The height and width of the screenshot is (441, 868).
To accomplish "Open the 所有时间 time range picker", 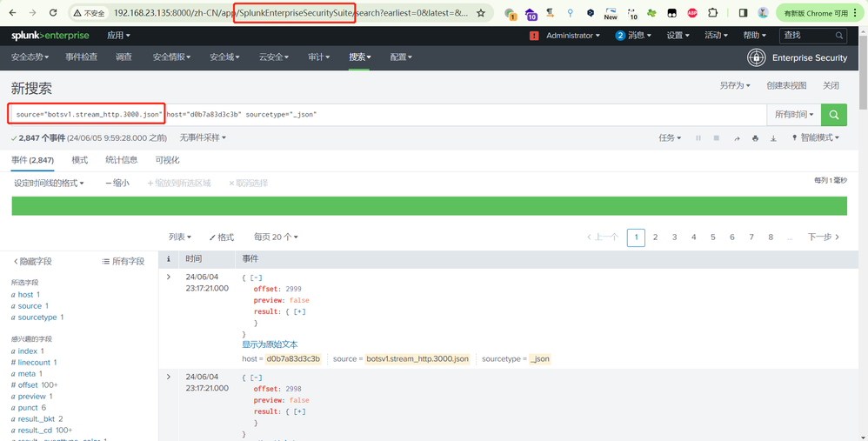I will 794,115.
